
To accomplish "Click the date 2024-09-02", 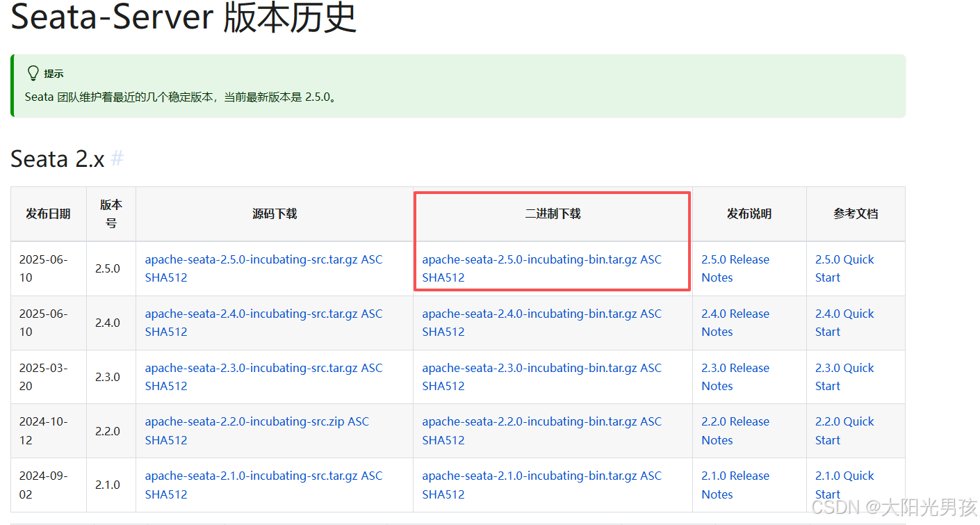I will click(43, 485).
